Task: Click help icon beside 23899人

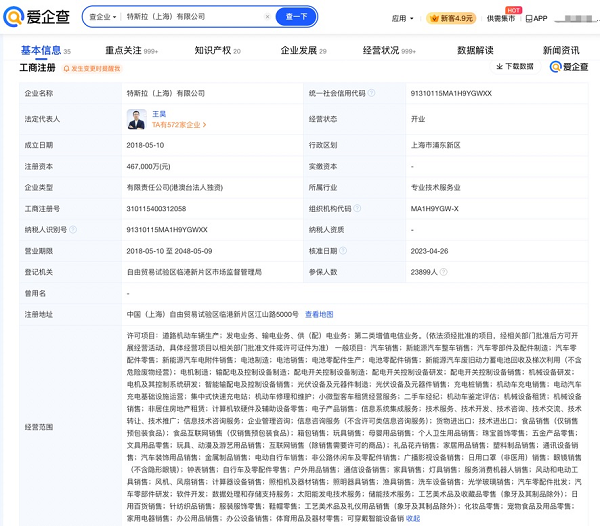Action: pyautogui.click(x=443, y=272)
